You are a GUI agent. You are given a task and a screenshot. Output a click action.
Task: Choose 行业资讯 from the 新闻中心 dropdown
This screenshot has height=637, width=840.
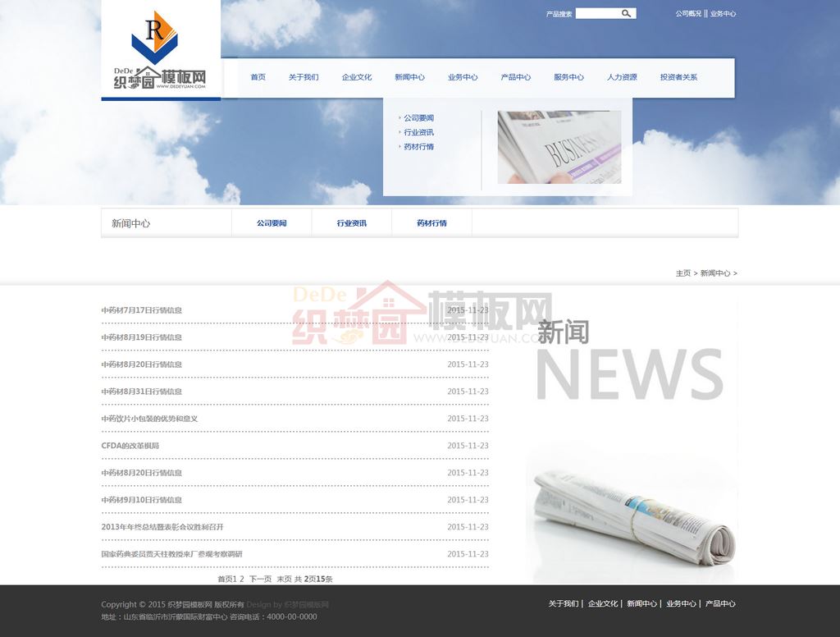point(418,132)
